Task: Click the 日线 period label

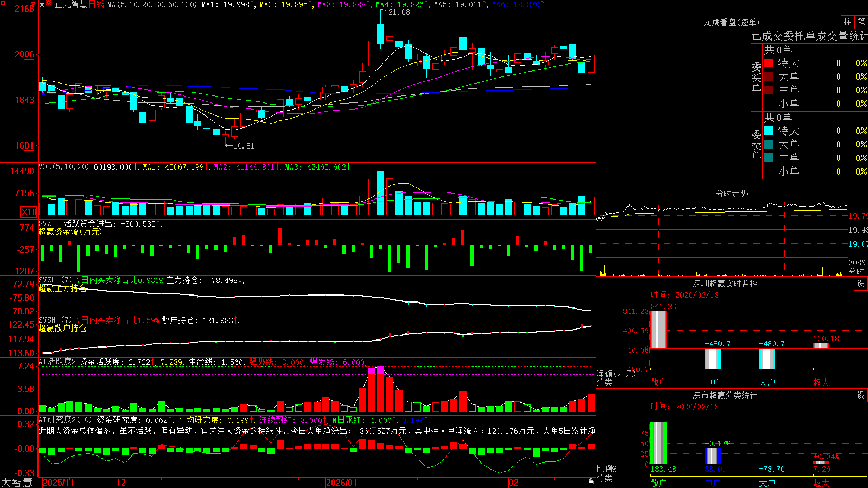Action: (96, 4)
